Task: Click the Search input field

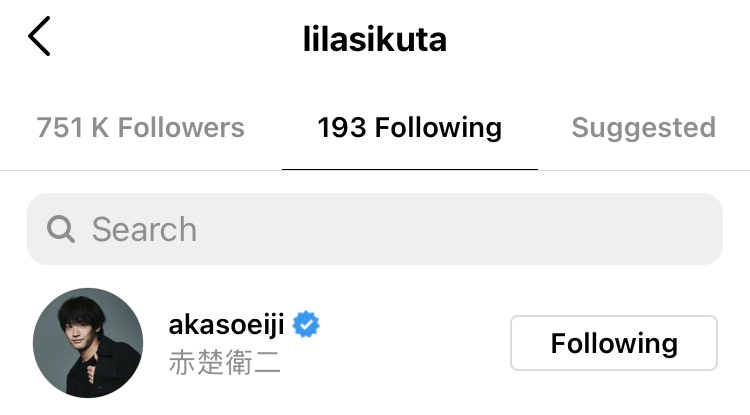Action: [375, 229]
